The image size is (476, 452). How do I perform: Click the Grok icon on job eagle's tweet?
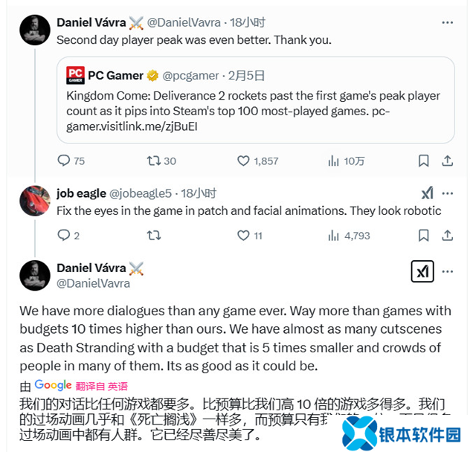click(x=428, y=193)
